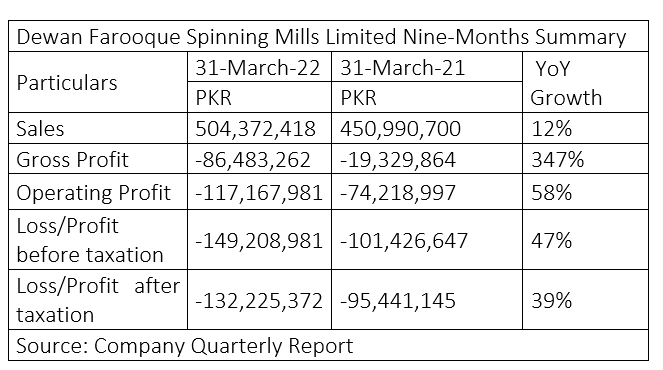Click the Gross Profit row label
Image resolution: width=663 pixels, height=370 pixels.
click(x=98, y=159)
